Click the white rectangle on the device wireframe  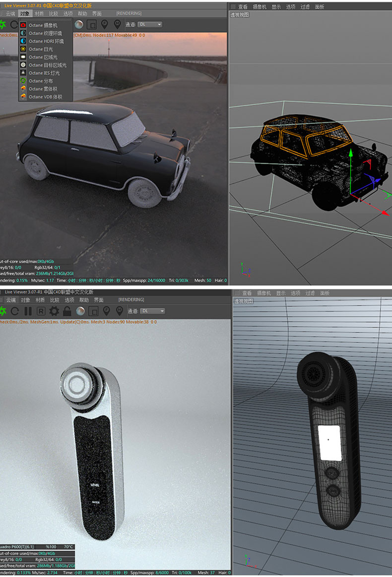click(x=329, y=443)
